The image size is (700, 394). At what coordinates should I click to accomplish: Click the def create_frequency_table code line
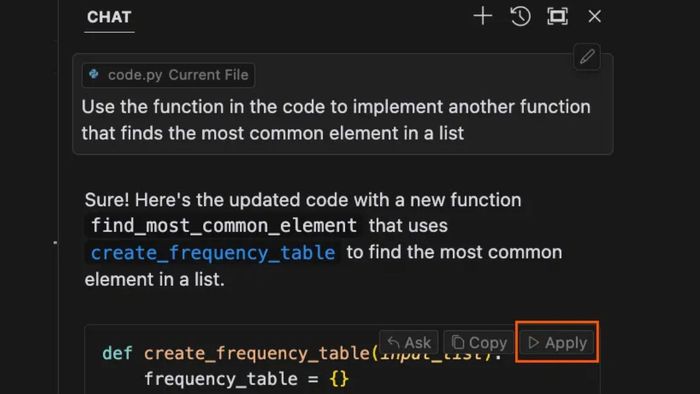coord(302,353)
